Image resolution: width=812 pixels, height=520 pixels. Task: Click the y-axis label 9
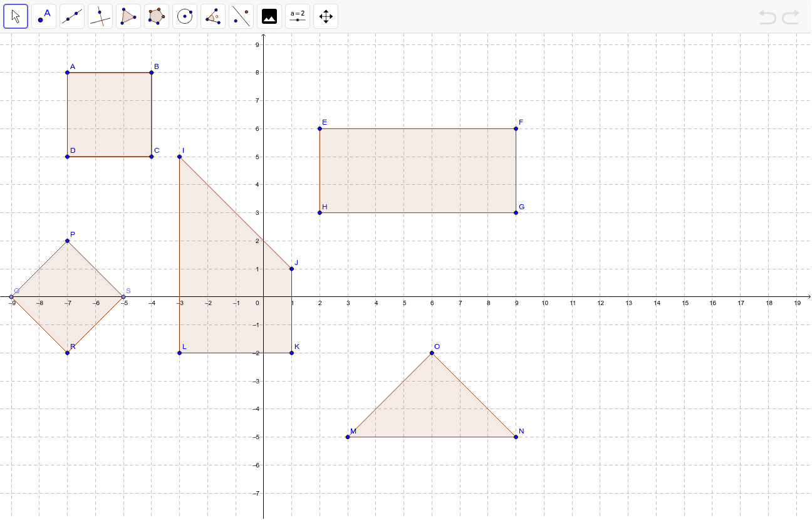258,45
